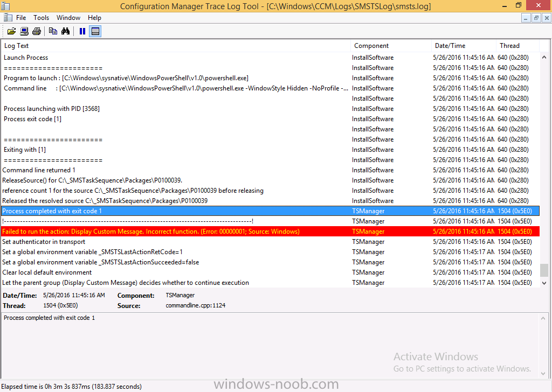This screenshot has width=552, height=392.
Task: Toggle the Show details pane icon
Action: click(95, 31)
